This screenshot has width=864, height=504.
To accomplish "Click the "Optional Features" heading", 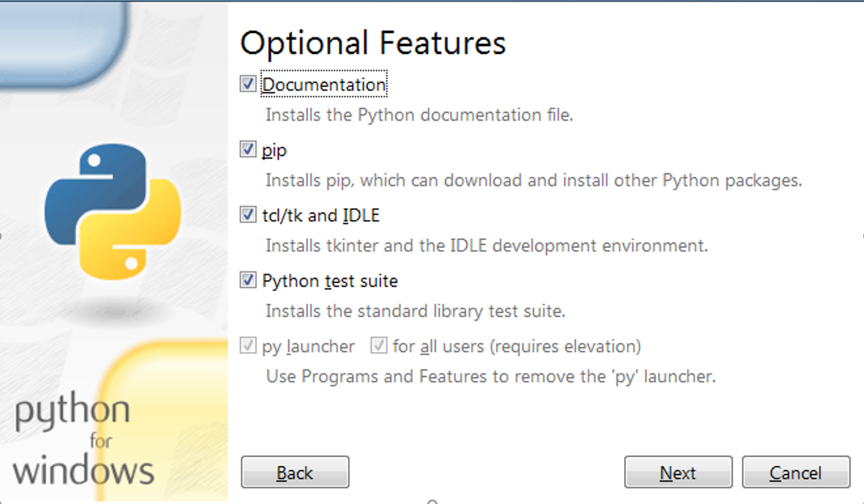I will [372, 43].
